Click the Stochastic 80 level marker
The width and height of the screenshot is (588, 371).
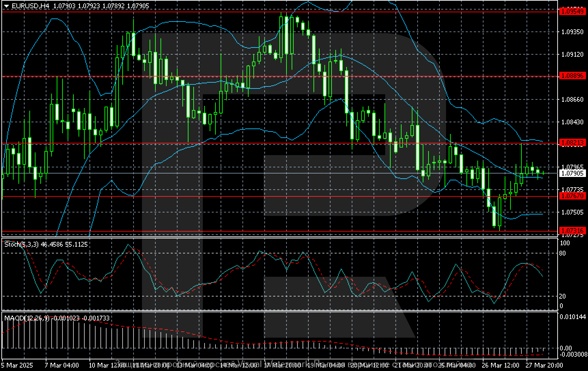coord(562,253)
